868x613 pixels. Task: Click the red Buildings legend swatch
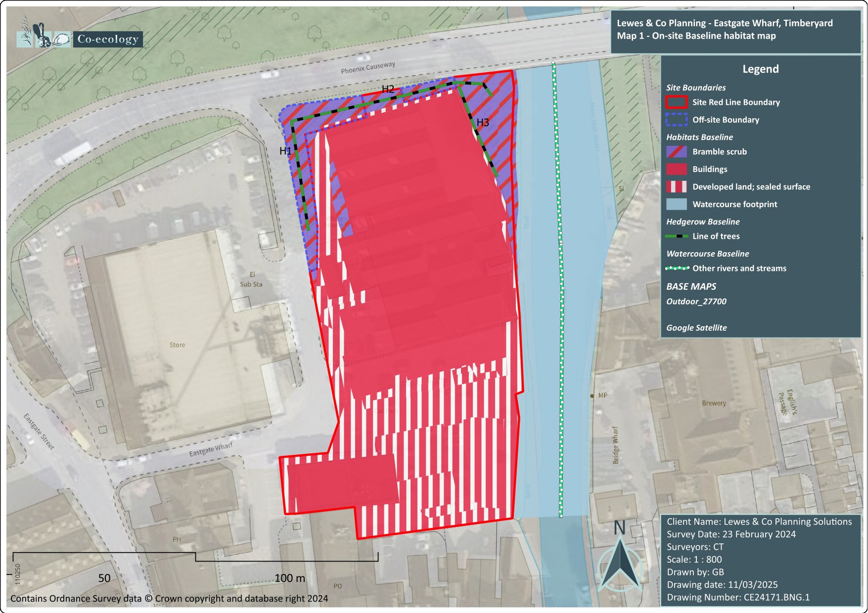point(676,169)
